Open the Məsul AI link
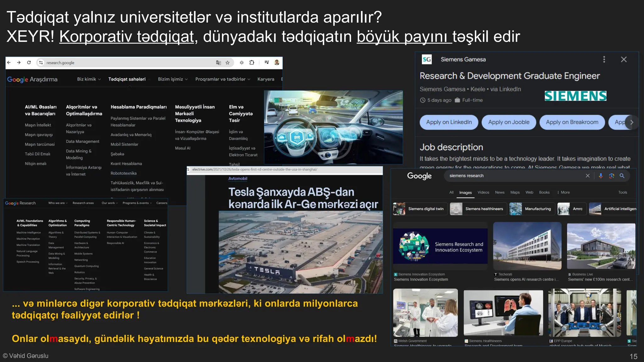Image resolution: width=644 pixels, height=362 pixels. [x=183, y=148]
